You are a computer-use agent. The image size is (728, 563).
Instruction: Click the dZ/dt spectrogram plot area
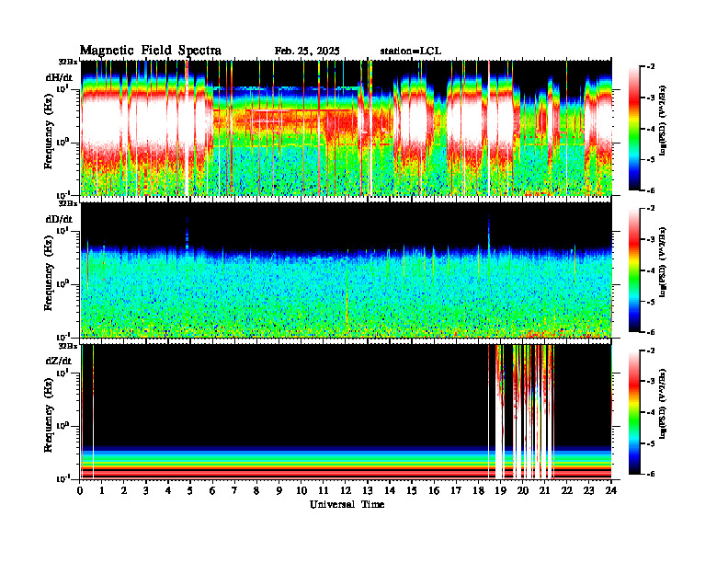tap(347, 411)
